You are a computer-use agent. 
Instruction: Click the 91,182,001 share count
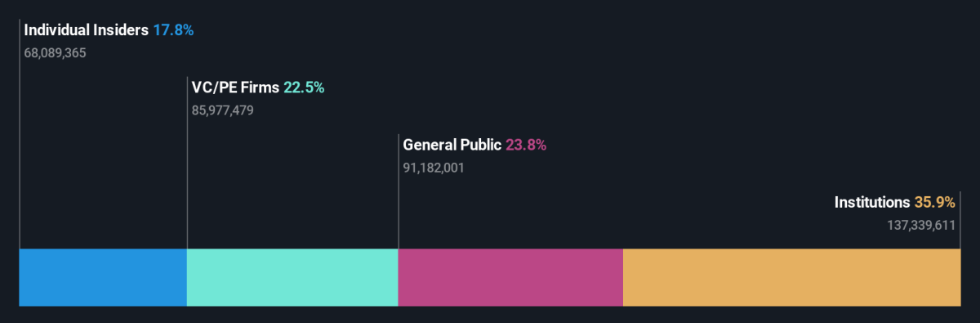(434, 168)
